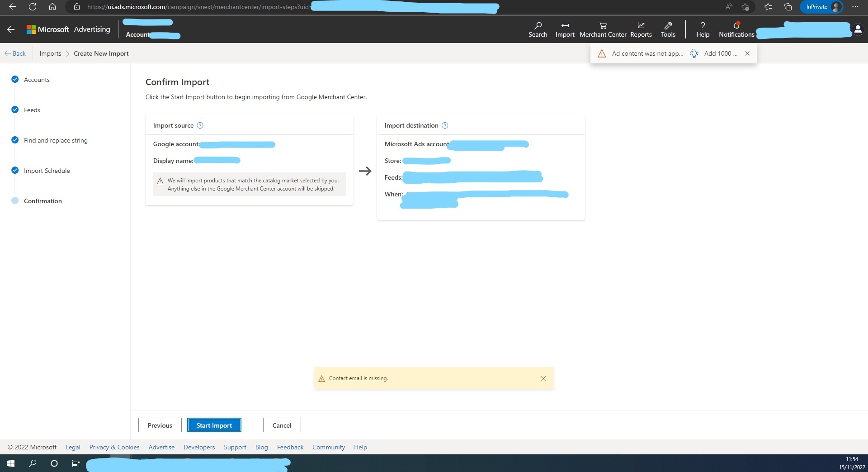Screen dimensions: 868x472
Task: Click the Import destination help icon
Action: pos(445,125)
